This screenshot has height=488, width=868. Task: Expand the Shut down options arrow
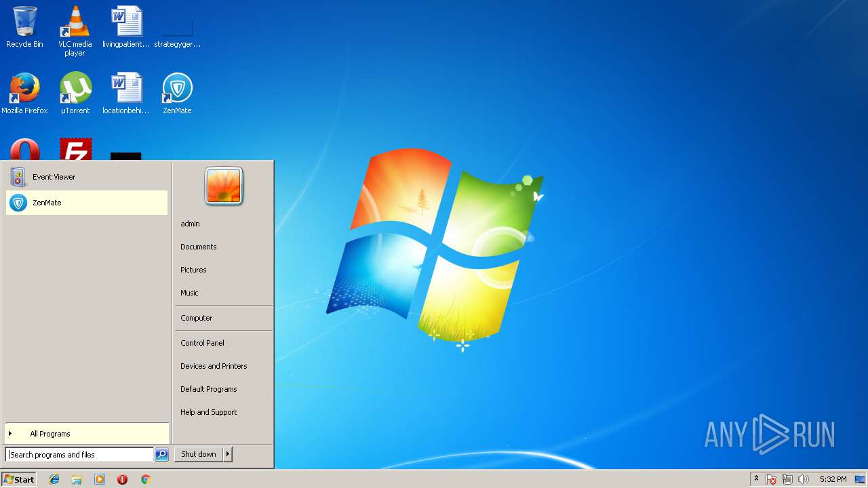coord(228,454)
